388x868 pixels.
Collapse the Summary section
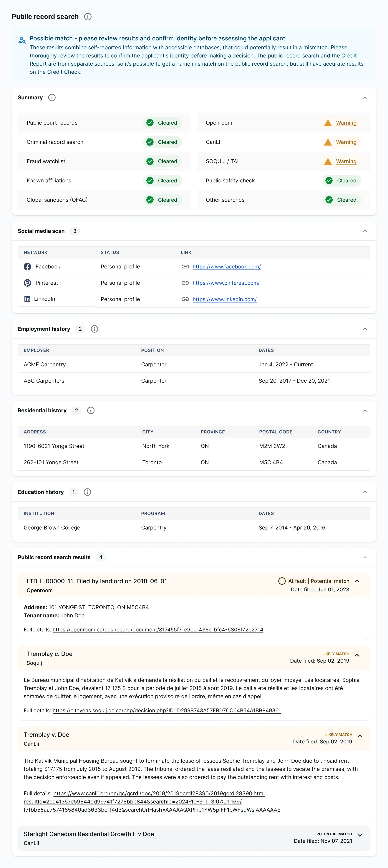[x=365, y=97]
